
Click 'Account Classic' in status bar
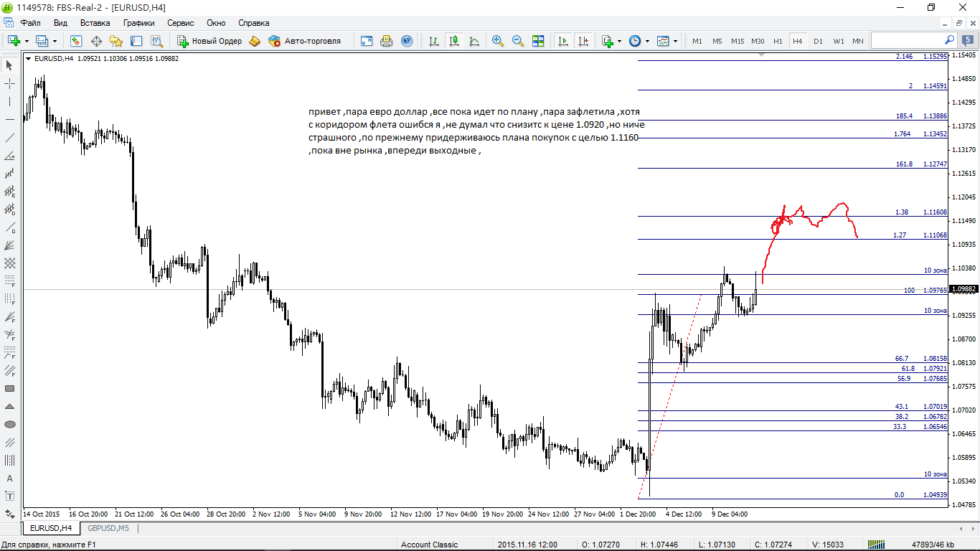click(x=430, y=545)
